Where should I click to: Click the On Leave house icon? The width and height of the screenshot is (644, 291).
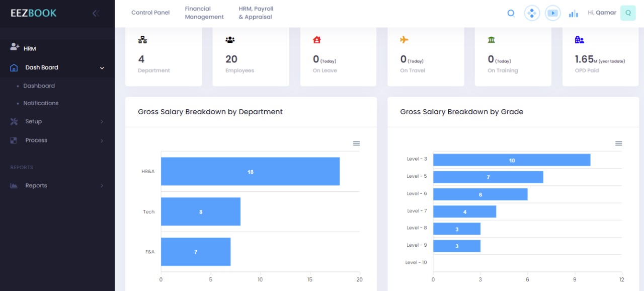pos(316,40)
